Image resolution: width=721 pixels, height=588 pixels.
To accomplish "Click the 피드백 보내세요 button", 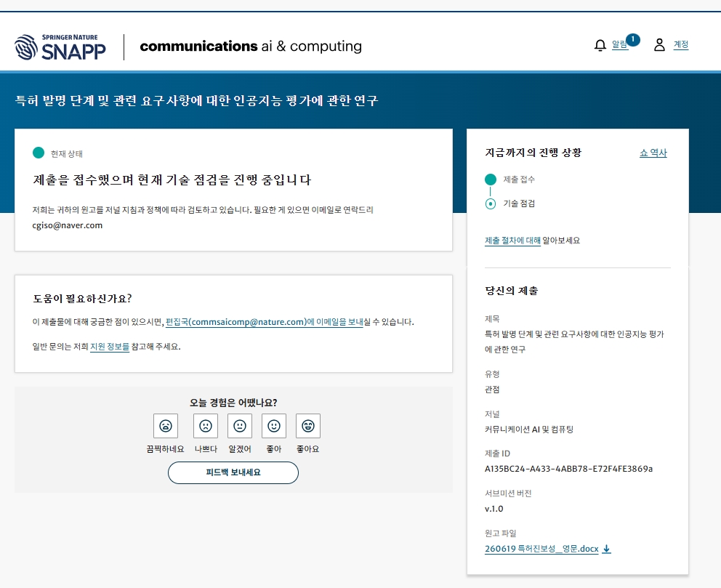I will [233, 472].
